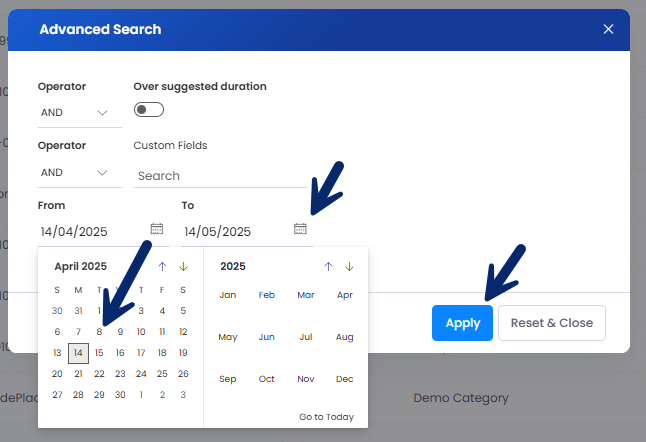Select Aug in the month picker

coord(345,337)
